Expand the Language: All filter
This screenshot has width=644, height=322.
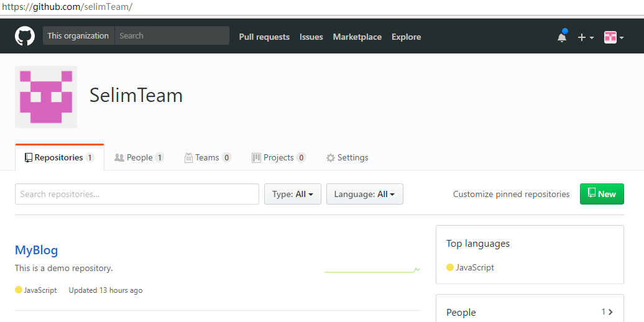point(364,194)
